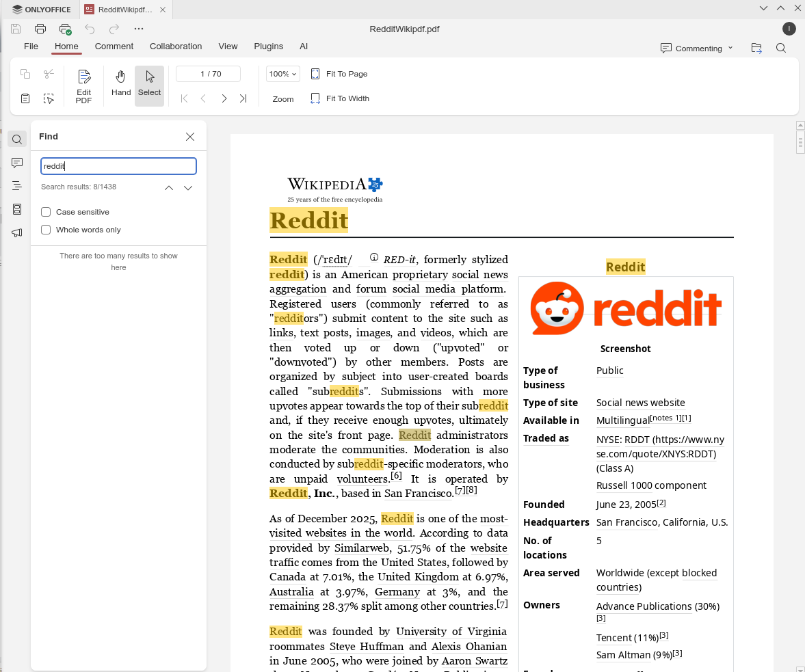The image size is (805, 672).
Task: Switch to the AI tab
Action: click(x=304, y=46)
